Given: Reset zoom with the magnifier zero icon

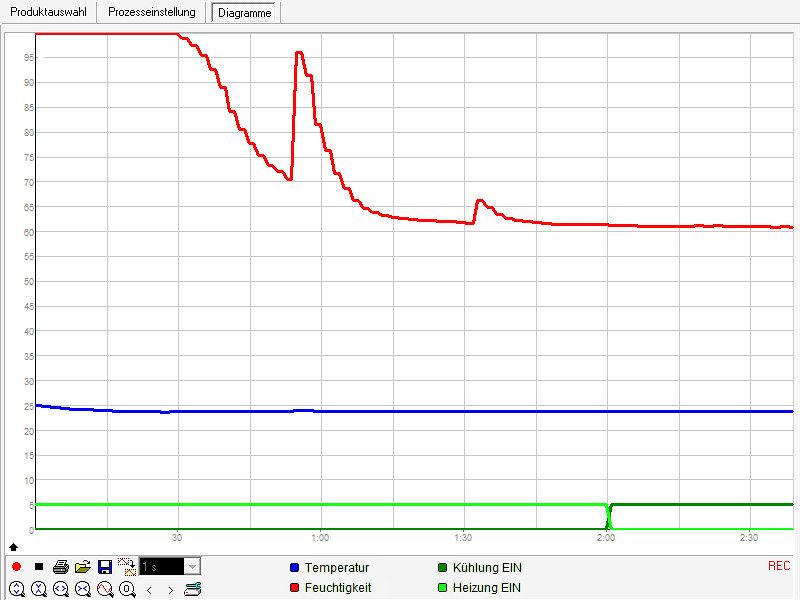Looking at the screenshot, I should point(127,589).
